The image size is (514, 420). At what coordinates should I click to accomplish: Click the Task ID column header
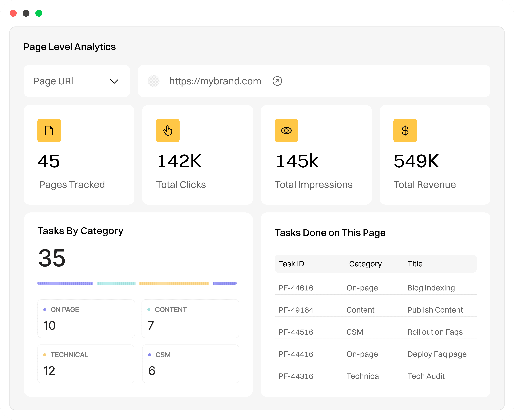pos(291,264)
